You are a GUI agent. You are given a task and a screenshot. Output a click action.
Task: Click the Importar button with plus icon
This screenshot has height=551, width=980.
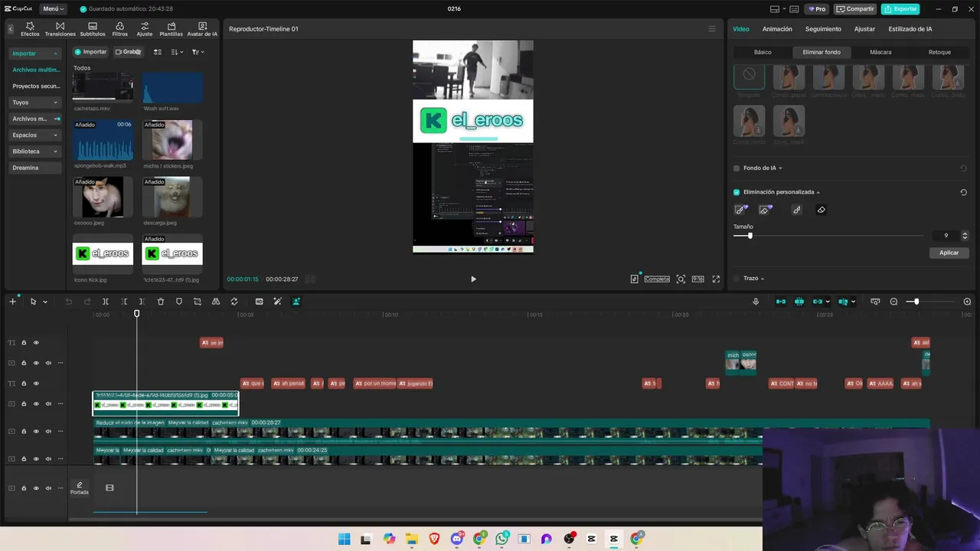[91, 52]
